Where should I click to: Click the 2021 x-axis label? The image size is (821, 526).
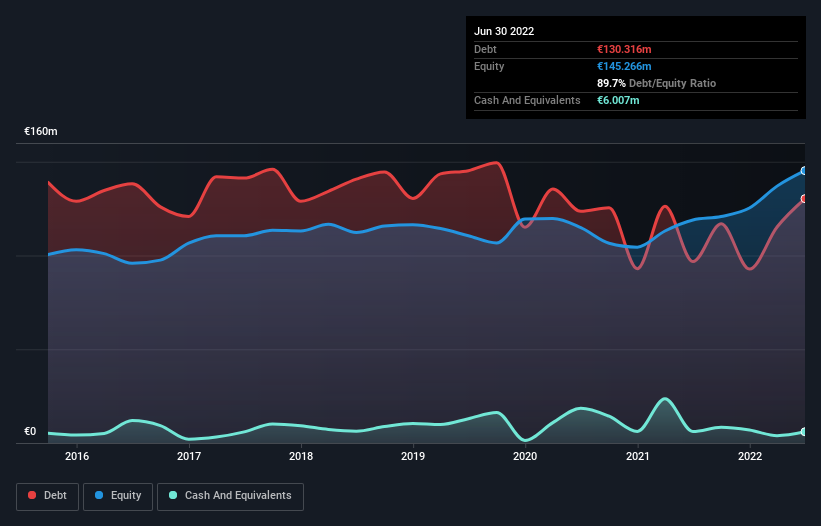click(x=638, y=456)
